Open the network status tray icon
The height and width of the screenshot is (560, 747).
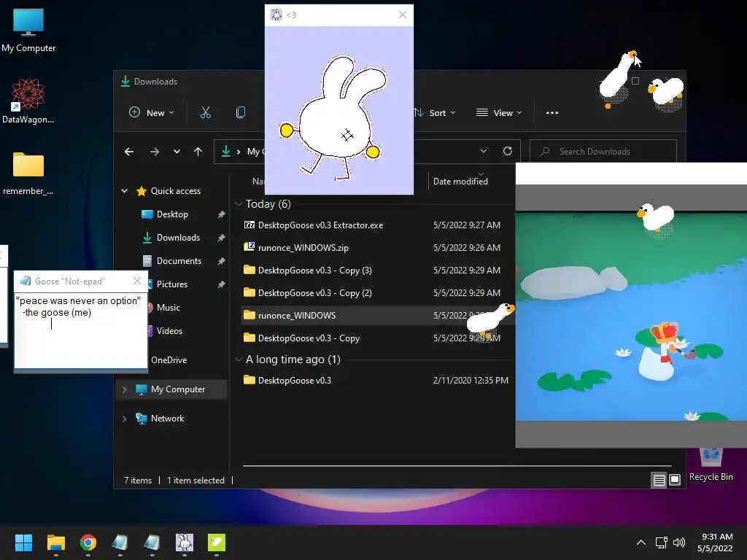coord(661,542)
